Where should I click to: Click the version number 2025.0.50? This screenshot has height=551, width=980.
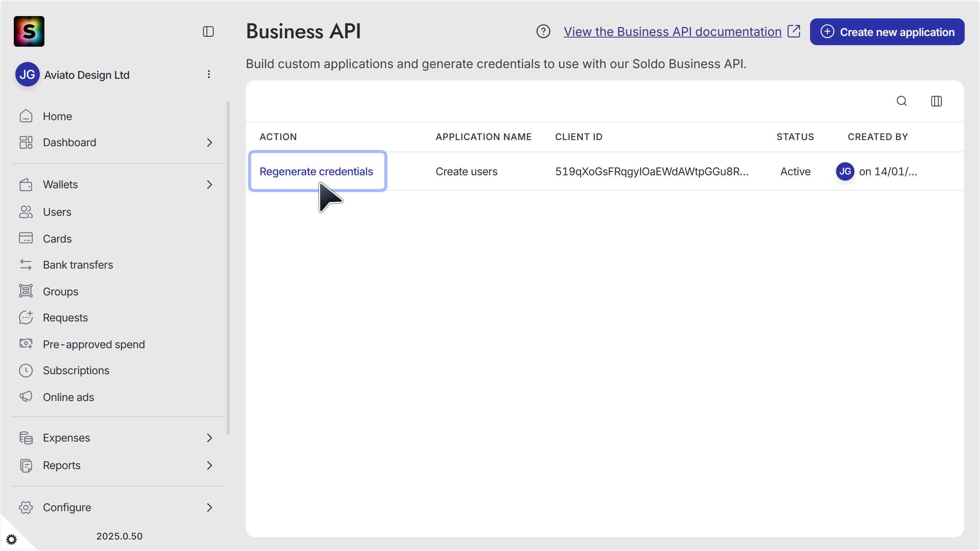tap(119, 536)
